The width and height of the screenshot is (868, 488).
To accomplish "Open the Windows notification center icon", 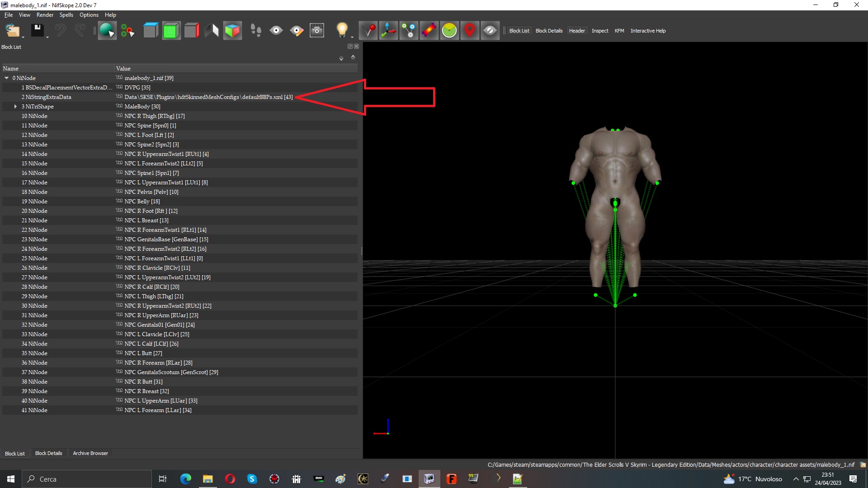I will click(853, 479).
